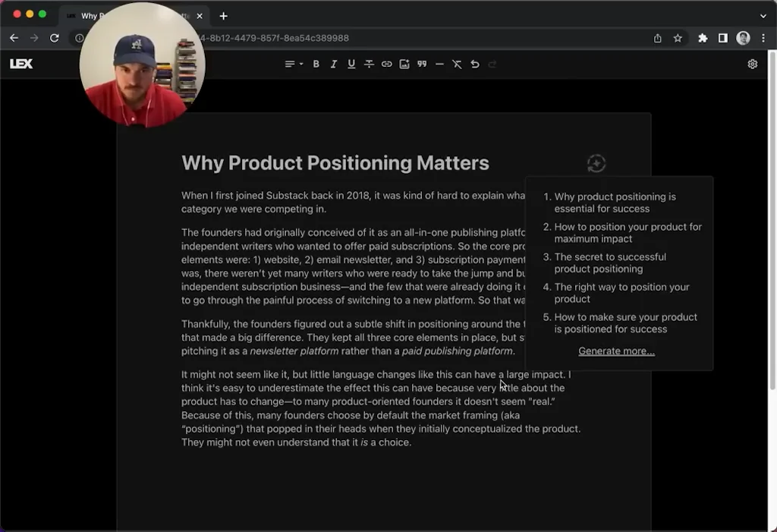Click the AI title generator icon
This screenshot has height=532, width=777.
596,163
